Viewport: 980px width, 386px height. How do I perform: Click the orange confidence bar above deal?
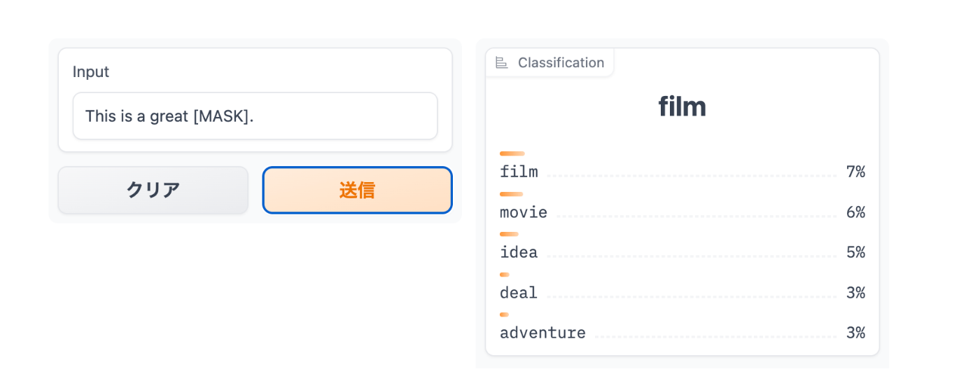point(504,275)
